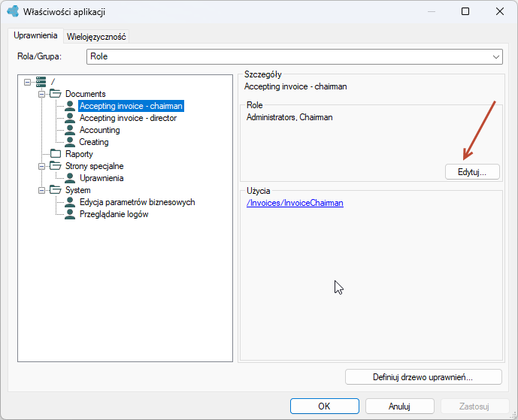
Task: Collapse the Documents folder node
Action: tap(41, 94)
